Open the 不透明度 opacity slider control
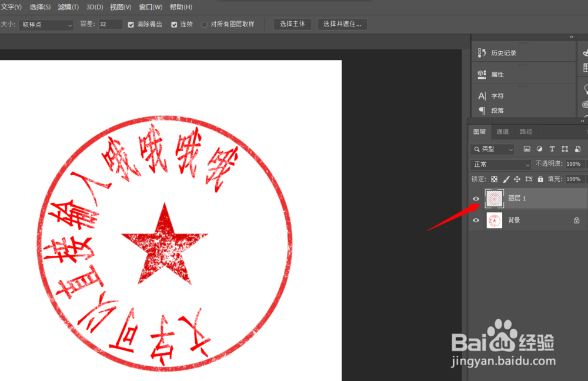Viewport: 588px width, 381px height. coord(574,164)
